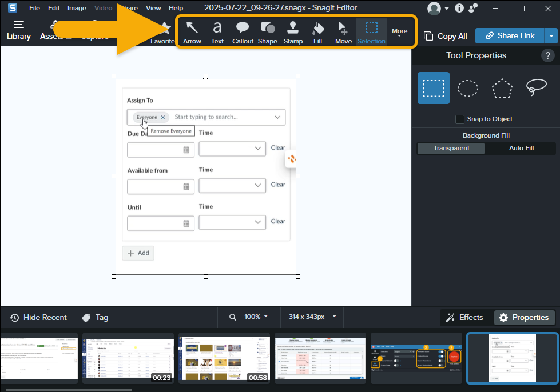Screen dimensions: 560x392
Task: Open the Edit menu
Action: click(54, 8)
